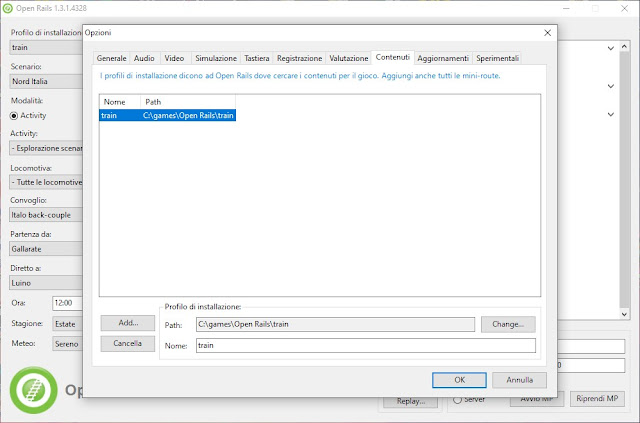The height and width of the screenshot is (423, 640).
Task: Click the main window scrollbar up arrow
Action: [x=624, y=47]
